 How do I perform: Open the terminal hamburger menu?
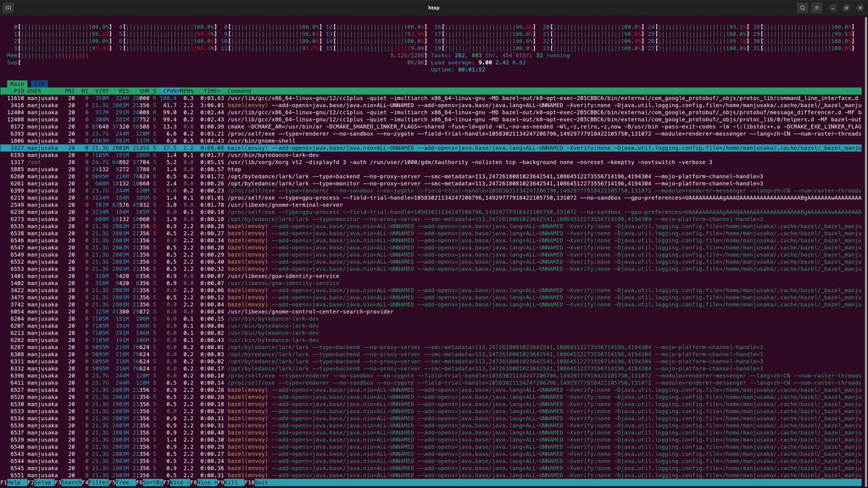tap(820, 8)
